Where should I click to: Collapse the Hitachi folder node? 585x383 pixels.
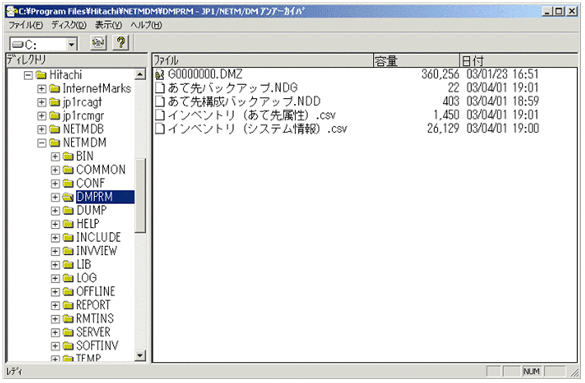click(x=28, y=75)
